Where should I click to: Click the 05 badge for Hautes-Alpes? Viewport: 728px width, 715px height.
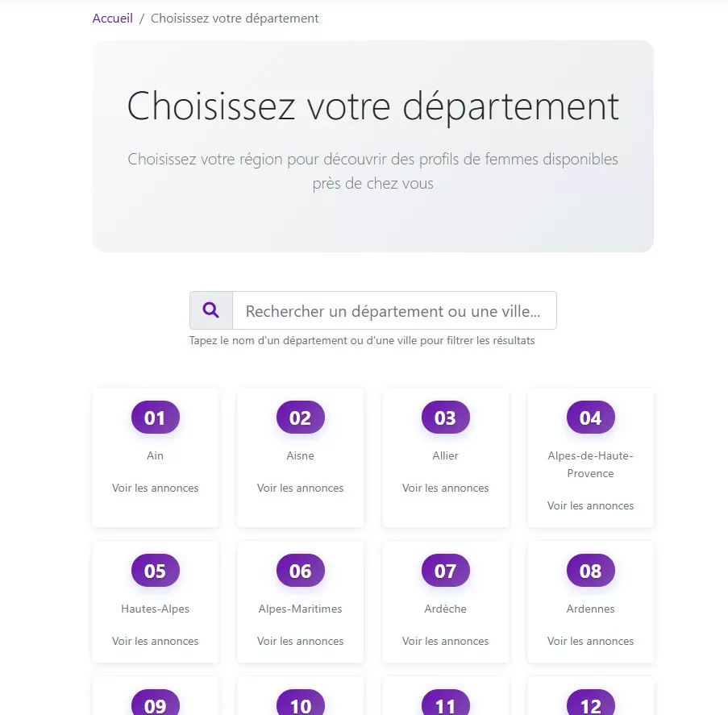pos(155,571)
